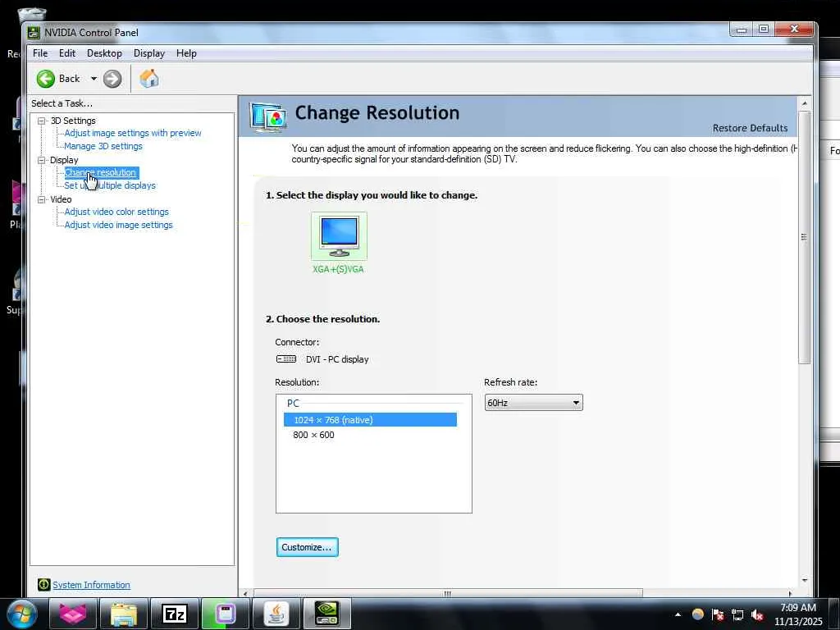Viewport: 840px width, 630px height.
Task: Click the Recycle Bin desktop icon
Action: [32, 15]
